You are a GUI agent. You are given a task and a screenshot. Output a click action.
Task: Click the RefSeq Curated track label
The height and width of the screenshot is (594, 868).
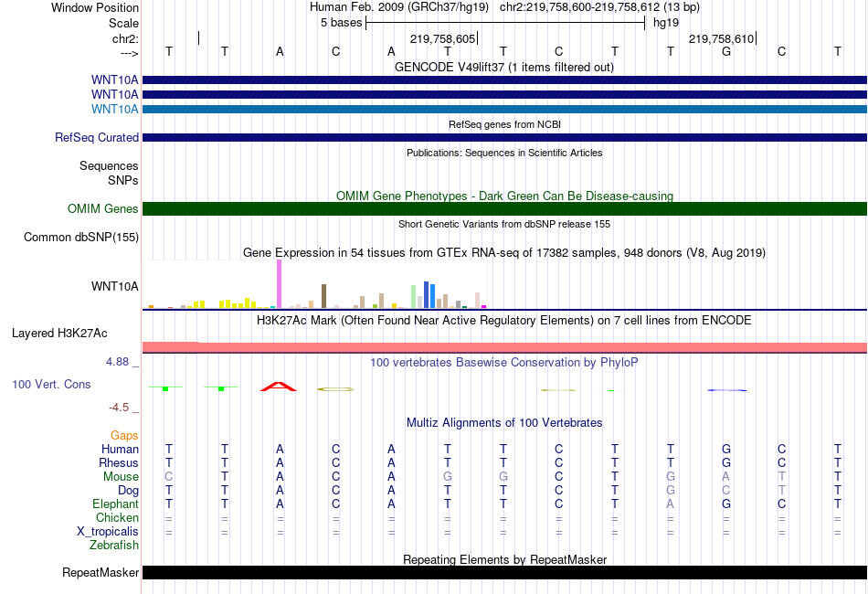[x=96, y=137]
